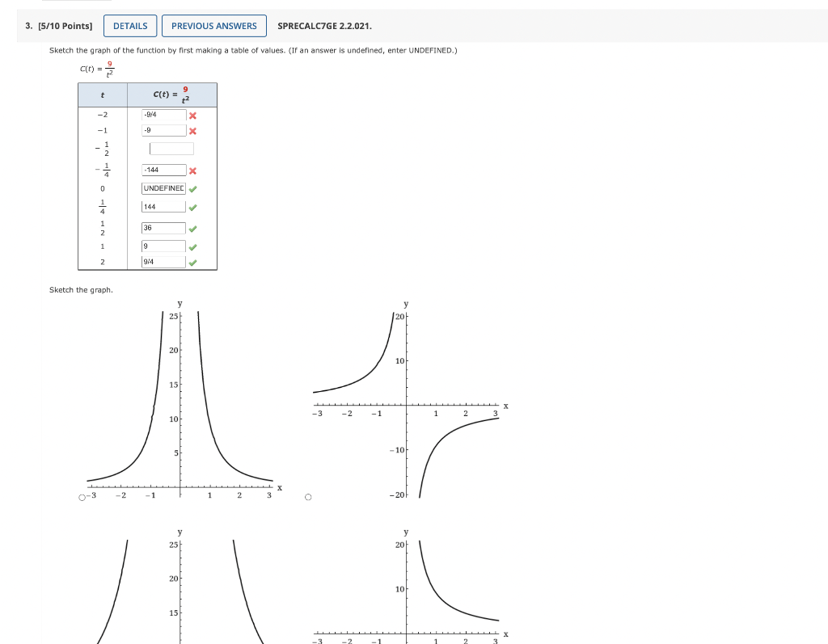The height and width of the screenshot is (644, 828).
Task: Click the green checkmark next to the 9 answer
Action: [x=192, y=246]
